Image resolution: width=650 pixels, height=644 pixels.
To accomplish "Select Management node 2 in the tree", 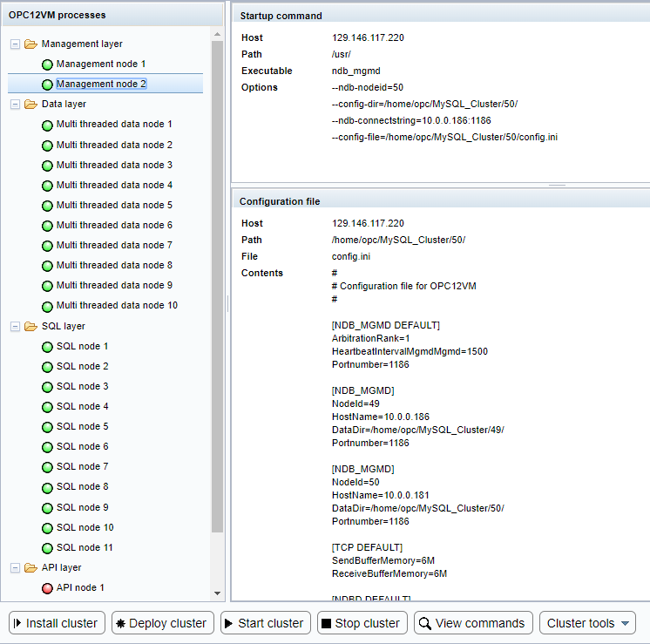I will click(101, 84).
